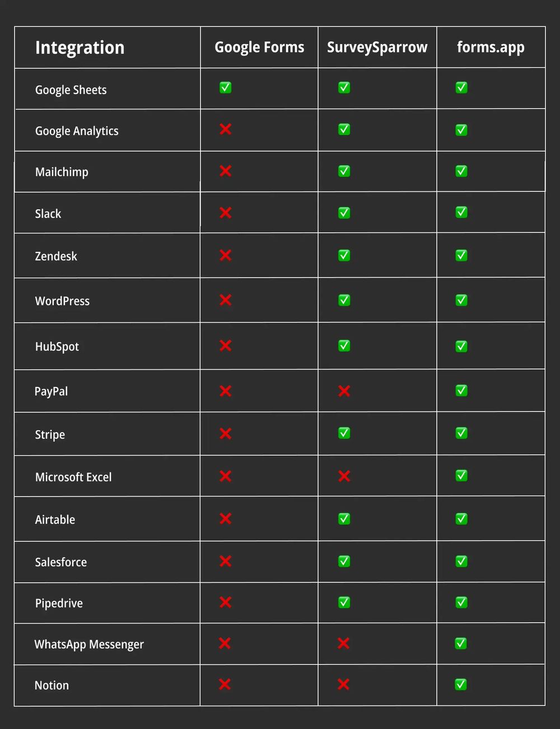Click the red X for Google Forms Mailchimp
Viewport: 560px width, 729px height.
click(x=226, y=171)
